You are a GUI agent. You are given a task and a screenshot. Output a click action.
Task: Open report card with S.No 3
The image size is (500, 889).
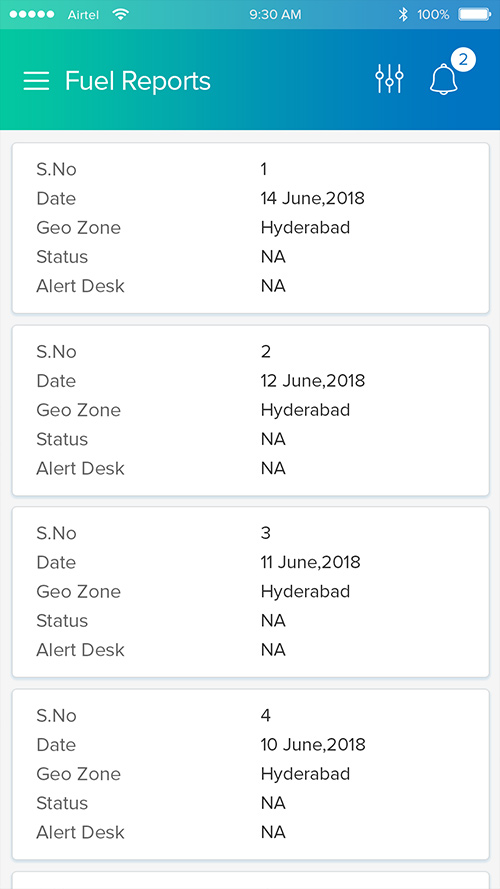tap(251, 592)
